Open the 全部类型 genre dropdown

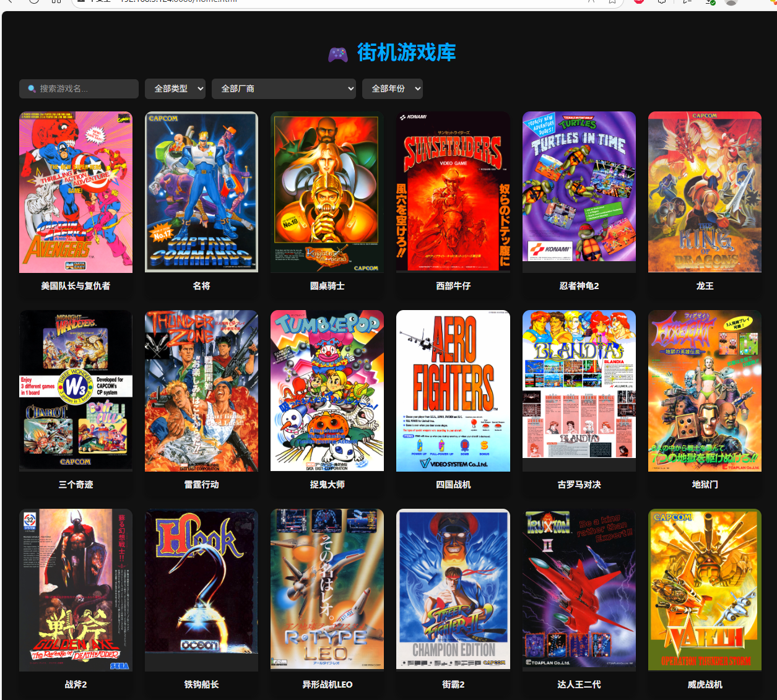pyautogui.click(x=175, y=89)
